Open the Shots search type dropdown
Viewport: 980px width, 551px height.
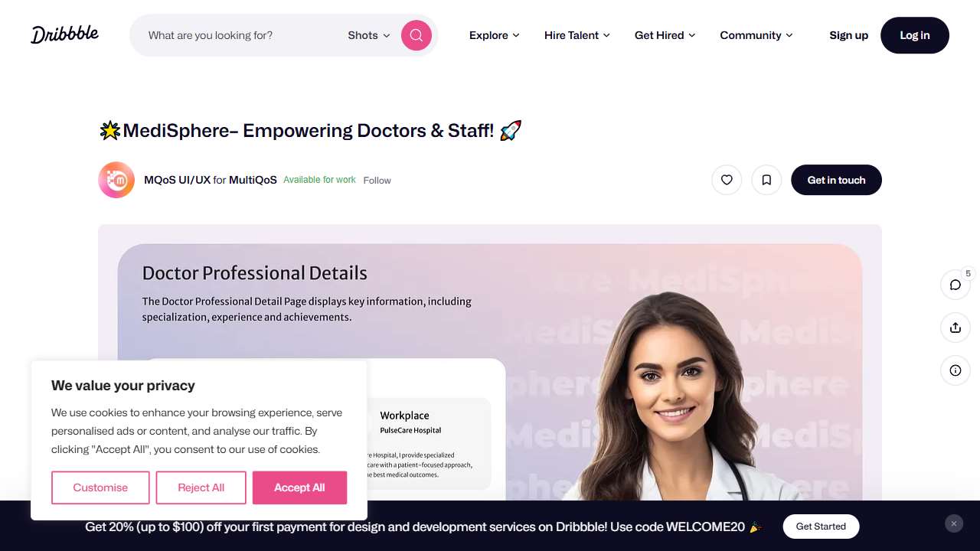[x=369, y=35]
